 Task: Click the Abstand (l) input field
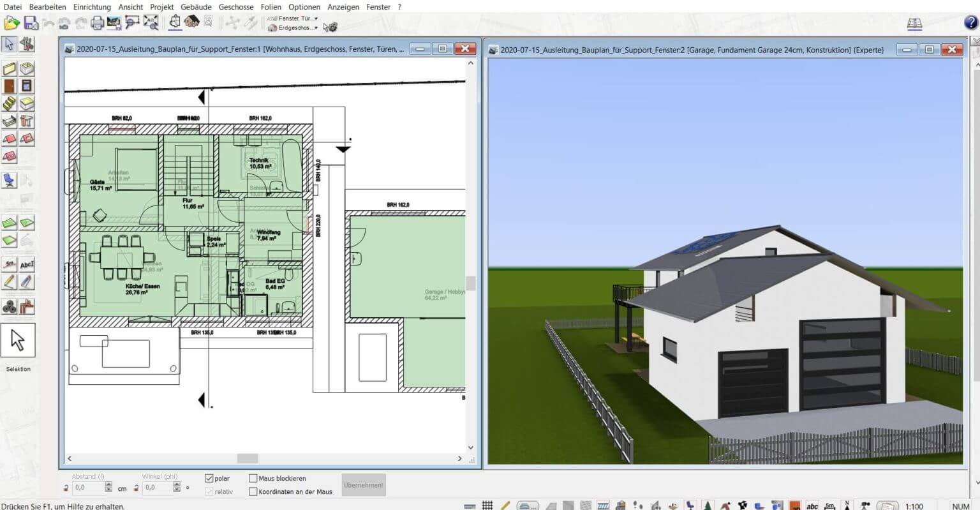click(88, 488)
